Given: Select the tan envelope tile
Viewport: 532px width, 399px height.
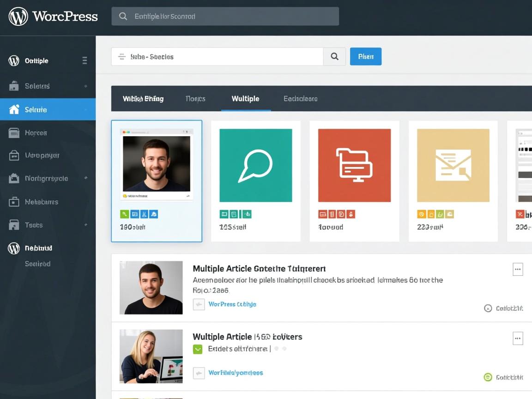Looking at the screenshot, I should click(453, 165).
